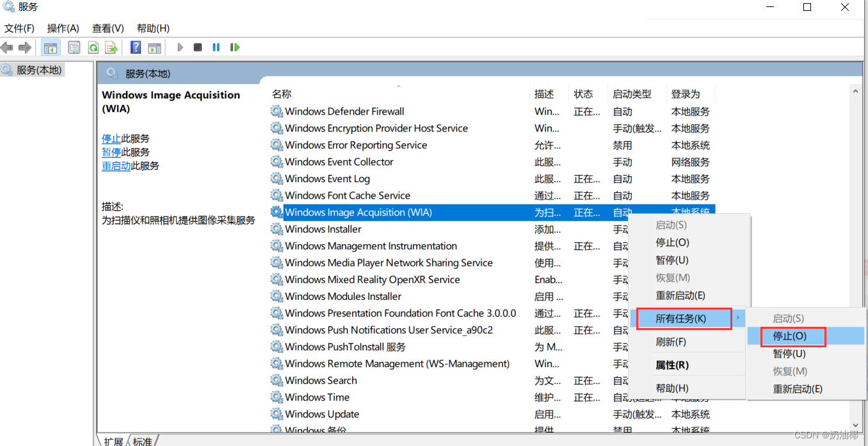Open the 查看(V) menu
This screenshot has height=446, width=868.
click(108, 28)
